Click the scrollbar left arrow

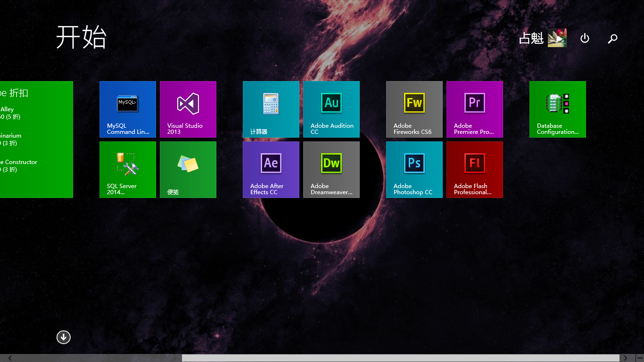click(x=10, y=358)
